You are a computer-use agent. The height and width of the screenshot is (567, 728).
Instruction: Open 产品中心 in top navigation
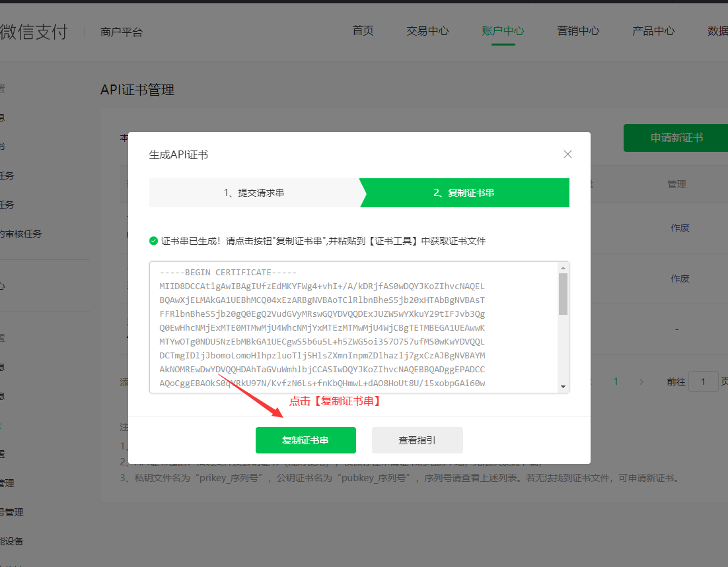[653, 30]
